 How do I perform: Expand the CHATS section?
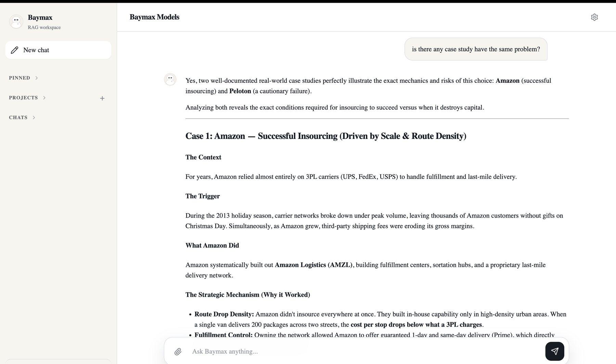tap(22, 118)
